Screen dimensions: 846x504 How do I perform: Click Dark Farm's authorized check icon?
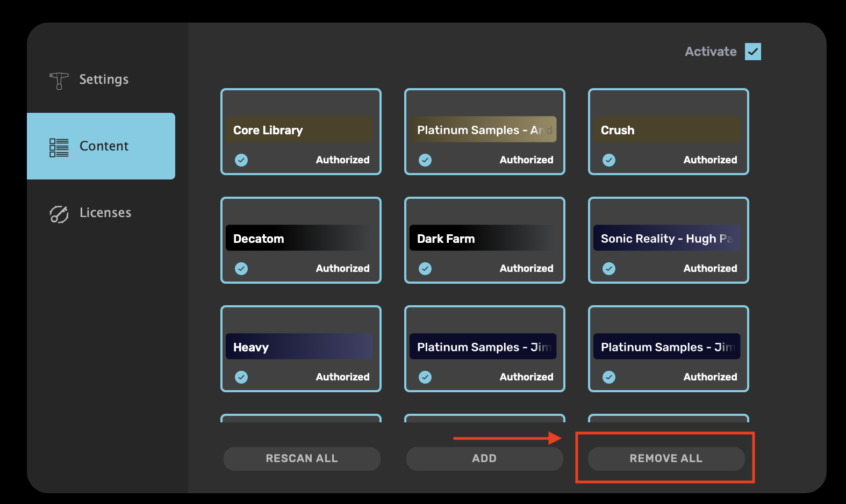(425, 269)
